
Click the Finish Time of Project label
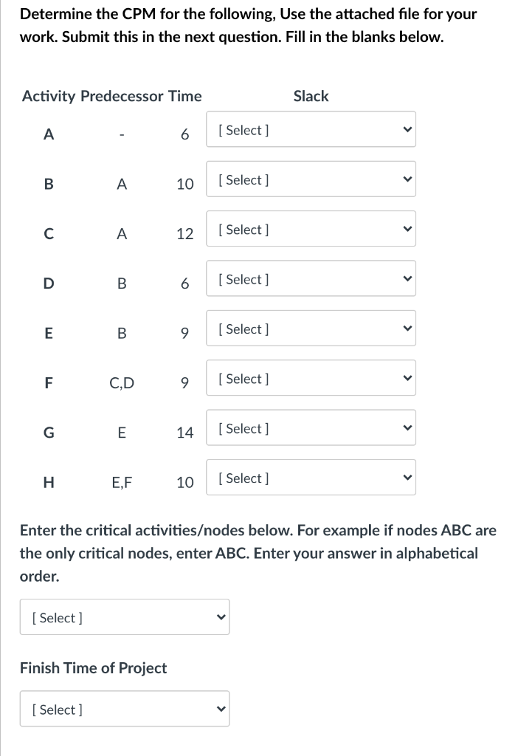point(94,667)
